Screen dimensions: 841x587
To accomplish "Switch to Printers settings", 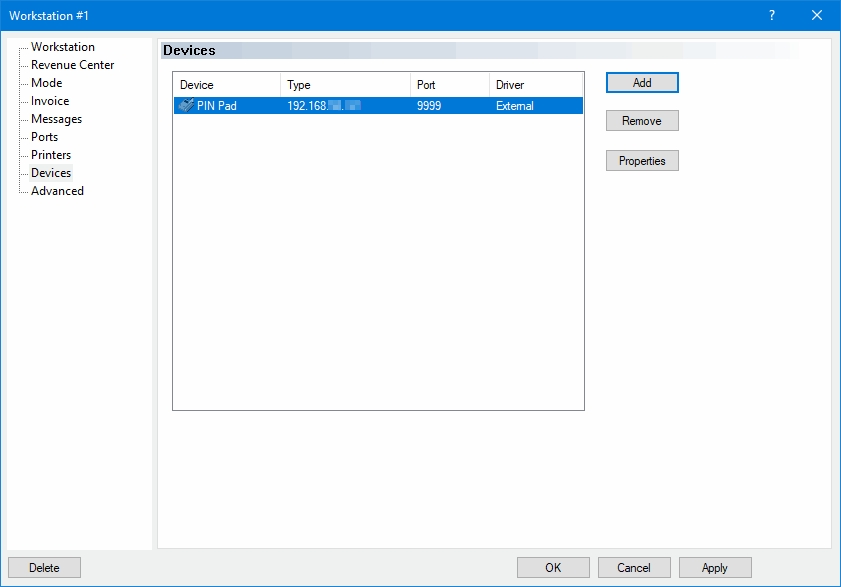I will coord(51,155).
